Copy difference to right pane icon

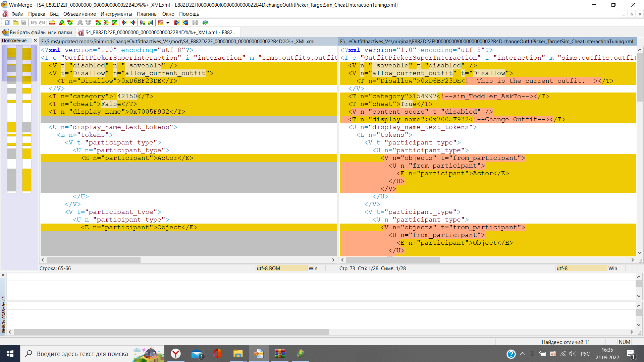click(124, 23)
